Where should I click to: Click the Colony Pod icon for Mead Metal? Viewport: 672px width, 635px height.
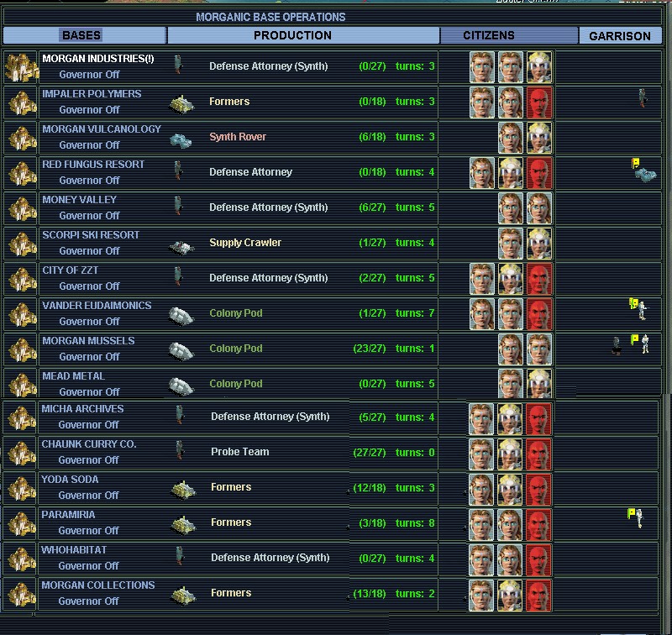coord(181,385)
